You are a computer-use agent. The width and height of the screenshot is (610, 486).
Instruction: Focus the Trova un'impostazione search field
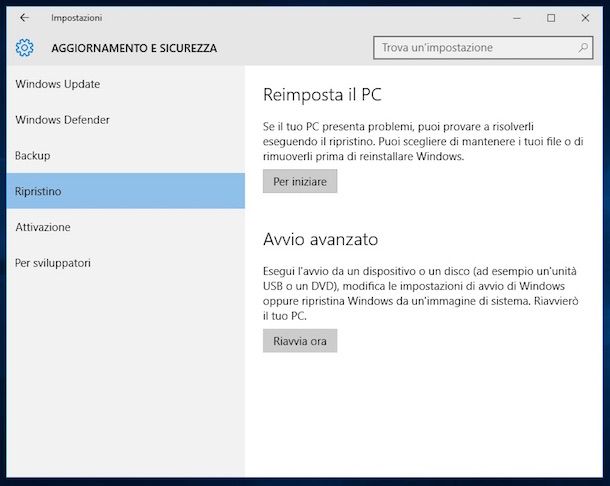coord(483,48)
